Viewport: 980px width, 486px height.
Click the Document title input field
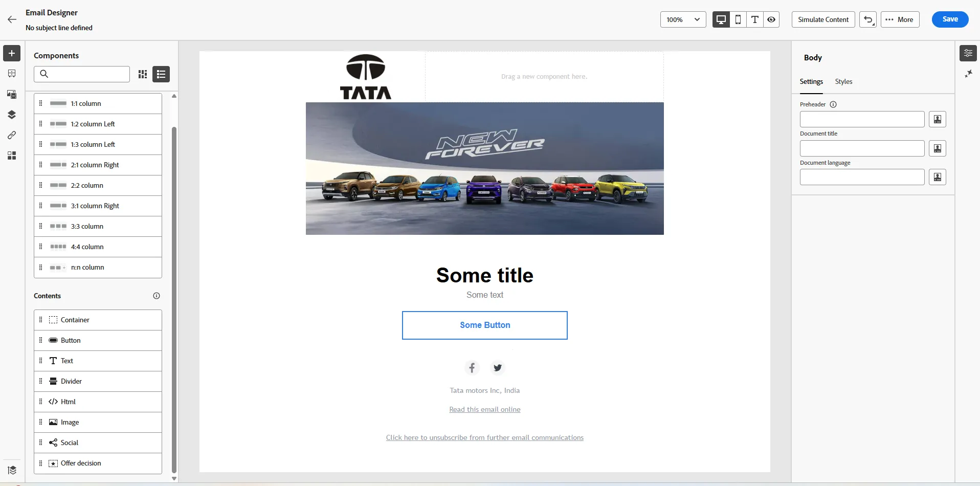pos(862,148)
